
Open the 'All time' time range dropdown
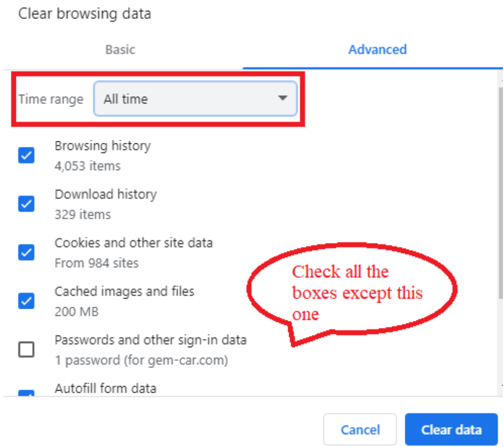[x=195, y=99]
